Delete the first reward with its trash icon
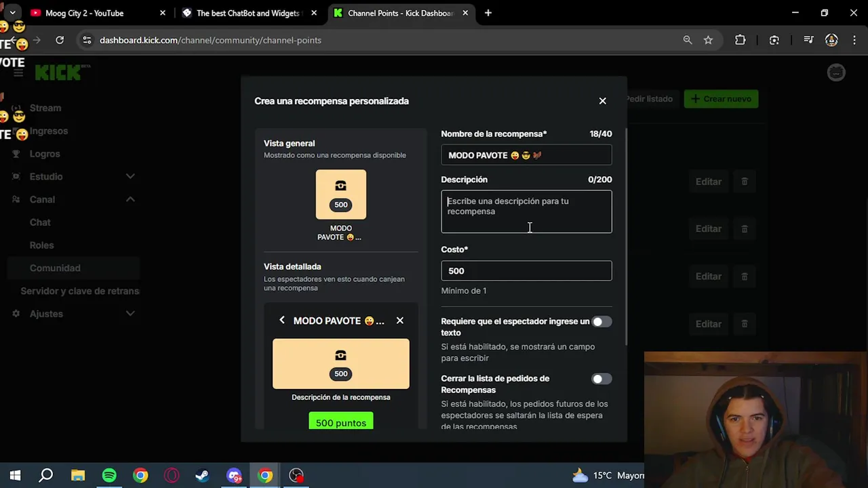Screen dimensions: 868x488 [744, 182]
